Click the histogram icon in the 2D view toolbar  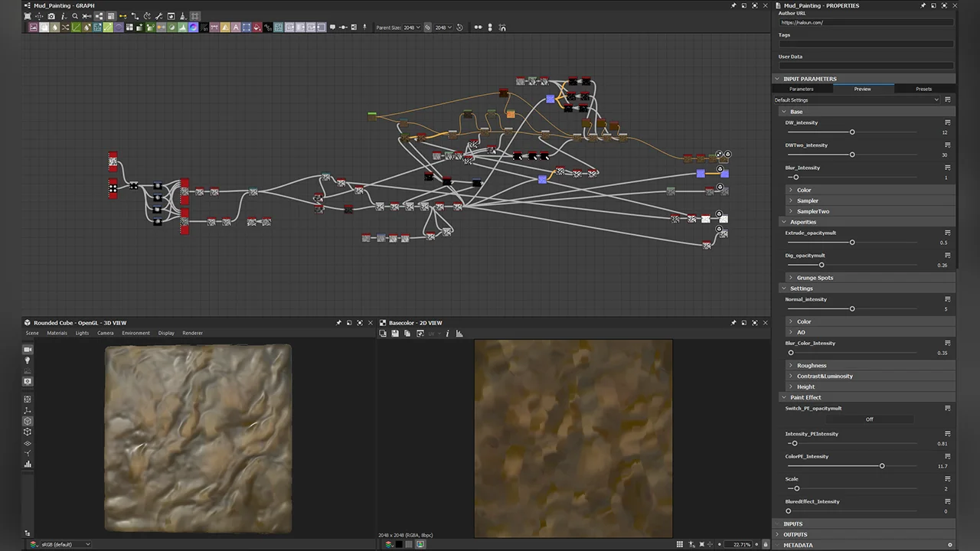(x=459, y=333)
